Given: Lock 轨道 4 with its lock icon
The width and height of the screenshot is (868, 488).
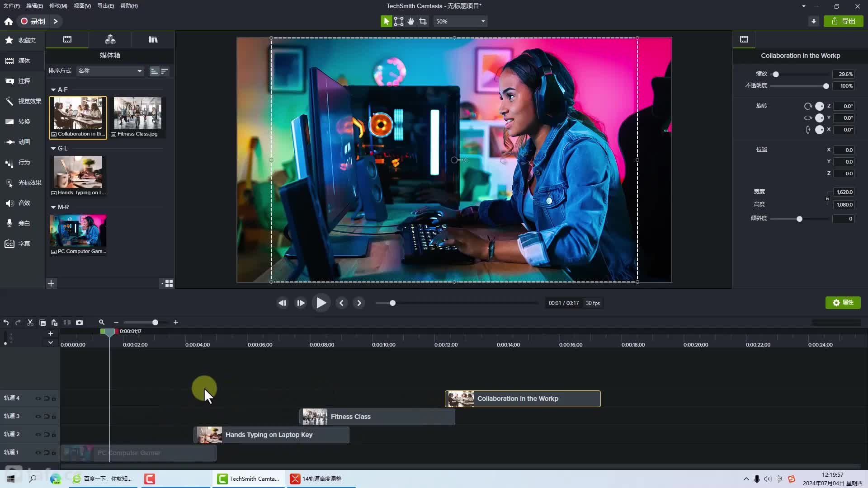Looking at the screenshot, I should tap(54, 399).
